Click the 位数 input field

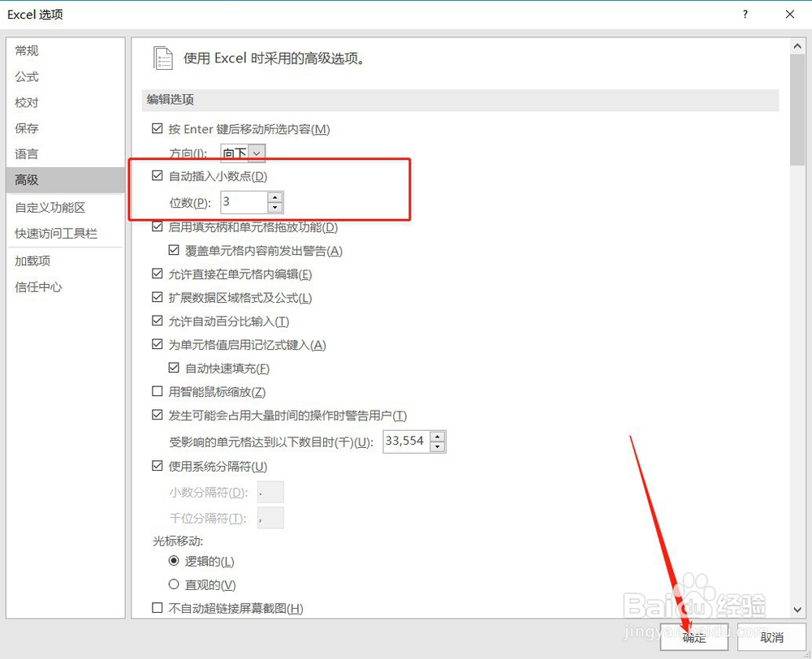point(244,202)
